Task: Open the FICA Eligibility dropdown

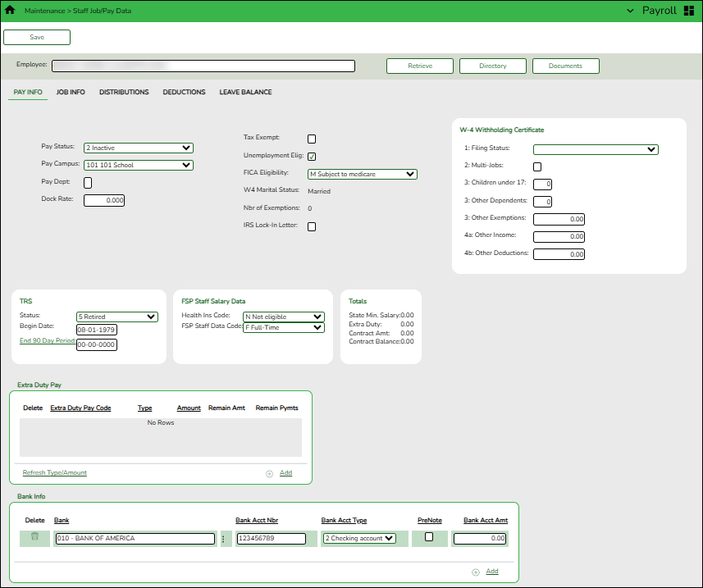Action: pyautogui.click(x=363, y=174)
